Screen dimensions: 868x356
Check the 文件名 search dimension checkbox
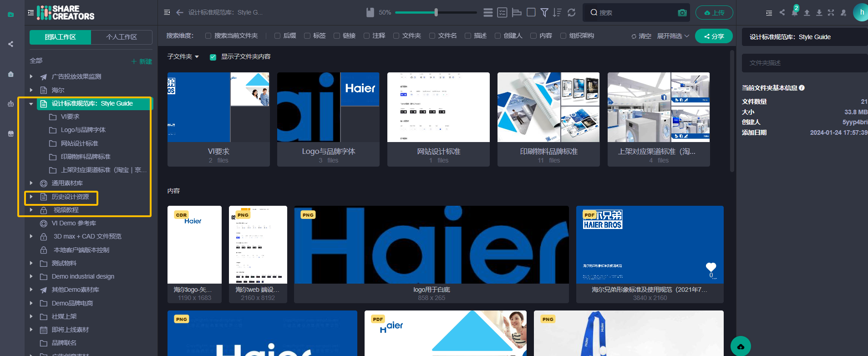click(432, 36)
